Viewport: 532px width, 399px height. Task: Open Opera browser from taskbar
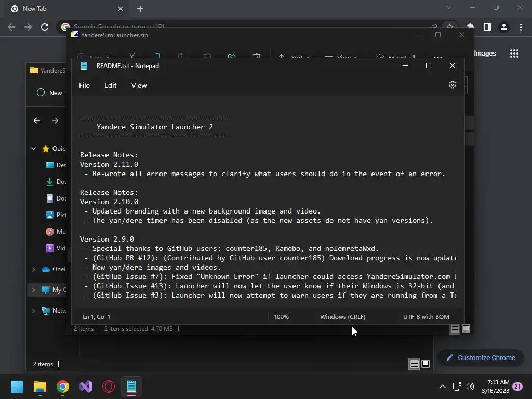click(109, 387)
